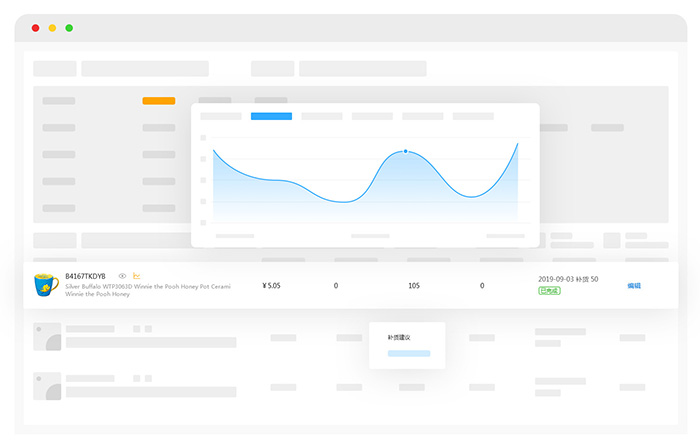Select the blue active tab in the chart card
This screenshot has width=700, height=445.
(x=271, y=116)
